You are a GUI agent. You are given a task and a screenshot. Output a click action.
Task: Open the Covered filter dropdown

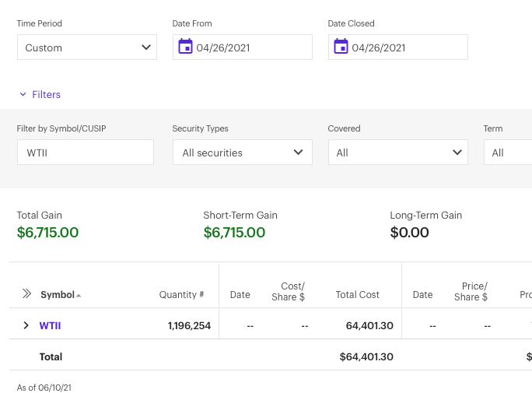[x=397, y=153]
